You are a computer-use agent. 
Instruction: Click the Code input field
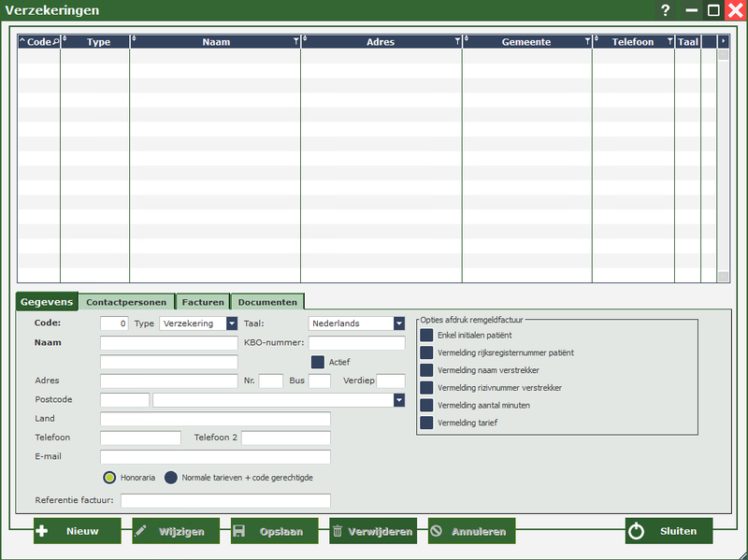pyautogui.click(x=114, y=323)
